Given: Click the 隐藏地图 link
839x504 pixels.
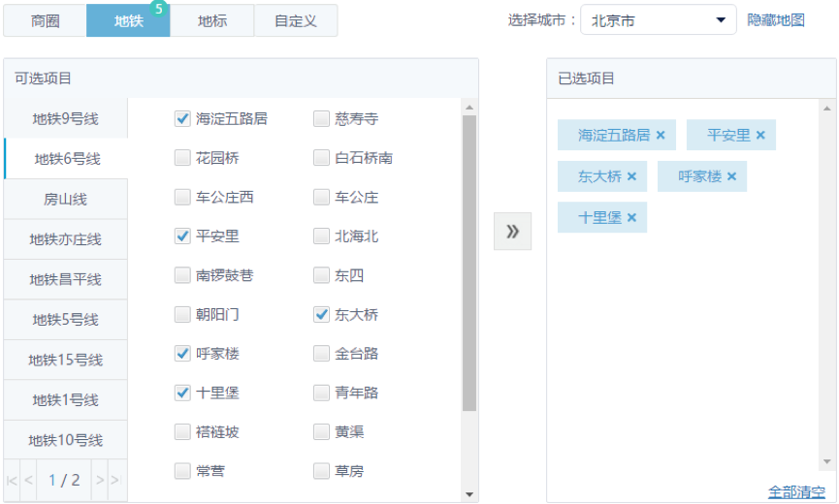Looking at the screenshot, I should pyautogui.click(x=776, y=20).
